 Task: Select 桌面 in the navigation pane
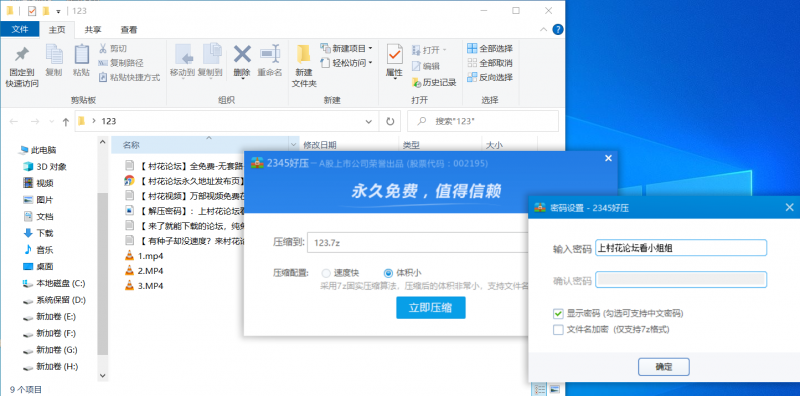(38, 266)
